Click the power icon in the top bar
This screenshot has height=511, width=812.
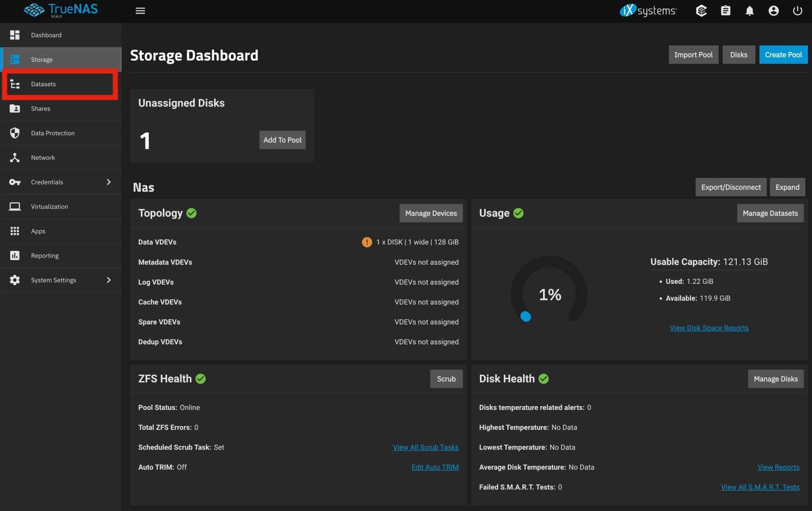point(797,11)
